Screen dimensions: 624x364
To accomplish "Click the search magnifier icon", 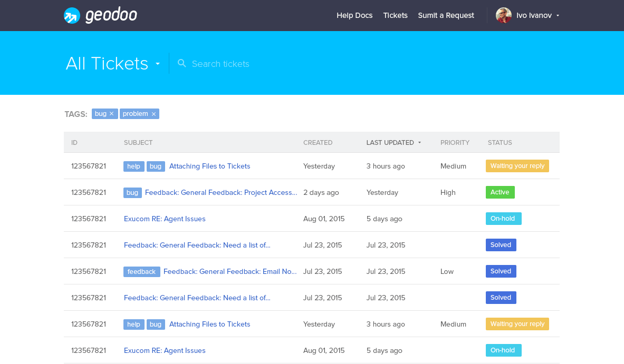I will [182, 63].
